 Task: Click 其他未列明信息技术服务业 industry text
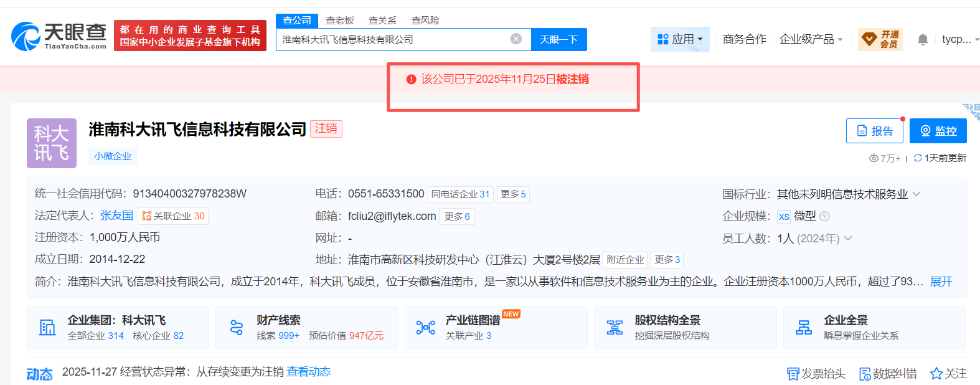click(842, 194)
